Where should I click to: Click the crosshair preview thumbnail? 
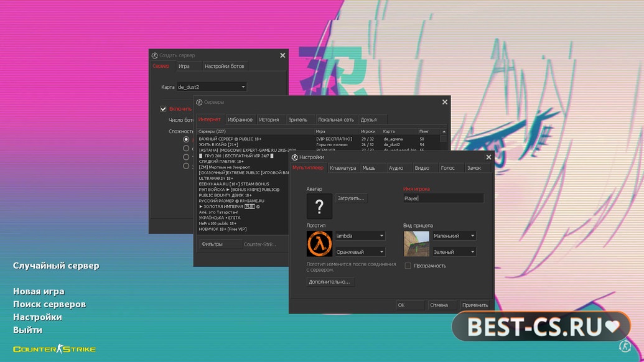point(416,244)
